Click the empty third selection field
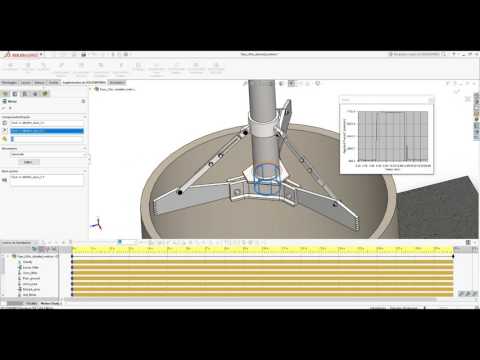The width and height of the screenshot is (480, 360). pyautogui.click(x=47, y=139)
